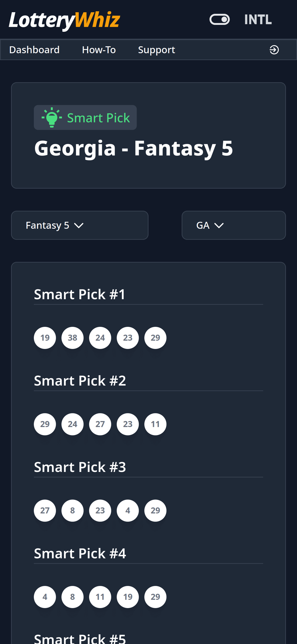Screen dimensions: 297x644
Task: Go to the Dashboard menu item
Action: tap(34, 50)
